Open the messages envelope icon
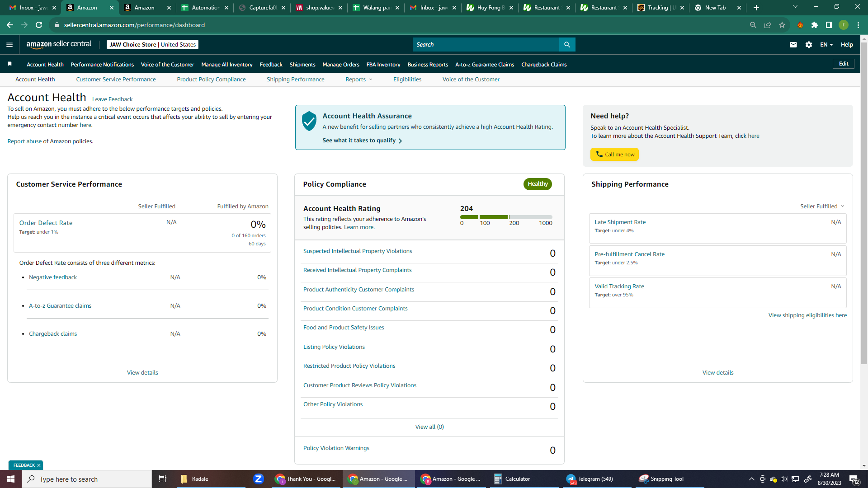Screen dimensions: 868x488 [793, 44]
